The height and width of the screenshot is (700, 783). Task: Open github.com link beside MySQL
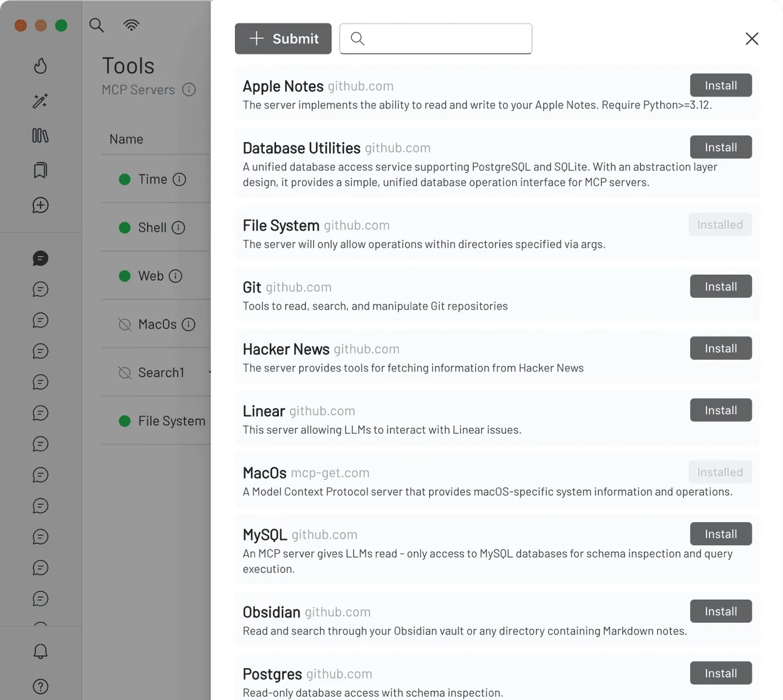pyautogui.click(x=324, y=535)
